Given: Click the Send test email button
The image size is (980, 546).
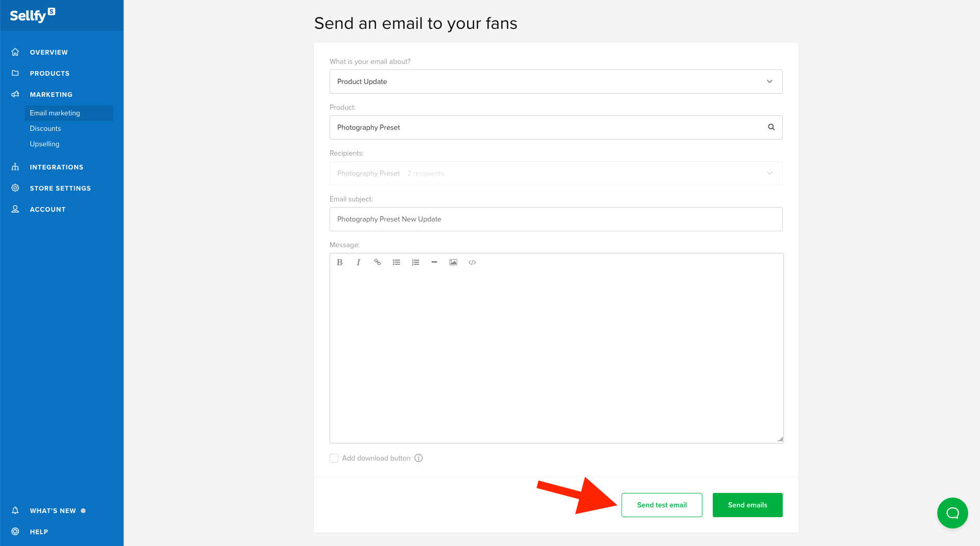Looking at the screenshot, I should click(x=662, y=505).
